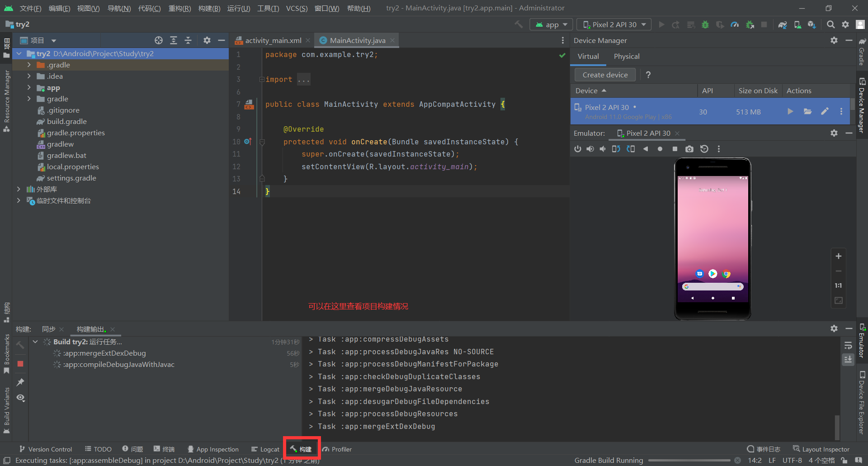Collapse the try2 root project node
Screen dimensions: 868x466
pyautogui.click(x=19, y=53)
